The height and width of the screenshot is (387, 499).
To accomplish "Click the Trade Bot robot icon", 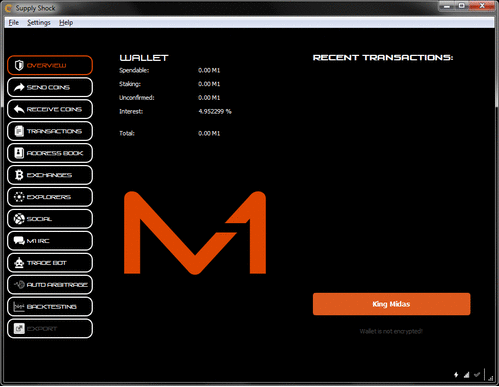I will pos(19,263).
